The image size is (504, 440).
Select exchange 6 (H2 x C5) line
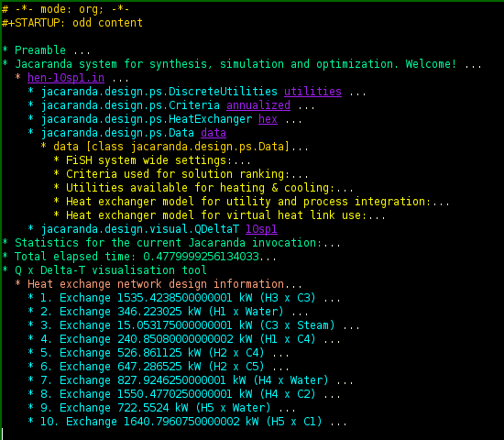coord(159,367)
